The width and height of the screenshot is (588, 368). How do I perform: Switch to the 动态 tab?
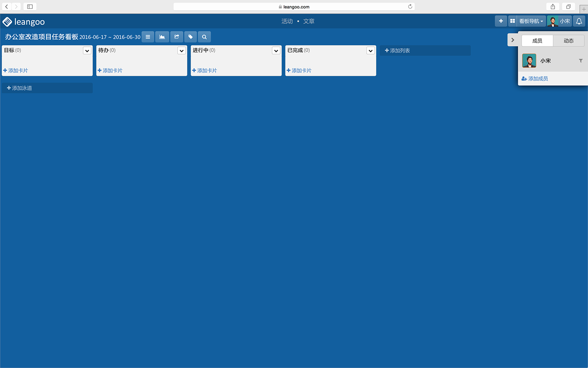(569, 40)
